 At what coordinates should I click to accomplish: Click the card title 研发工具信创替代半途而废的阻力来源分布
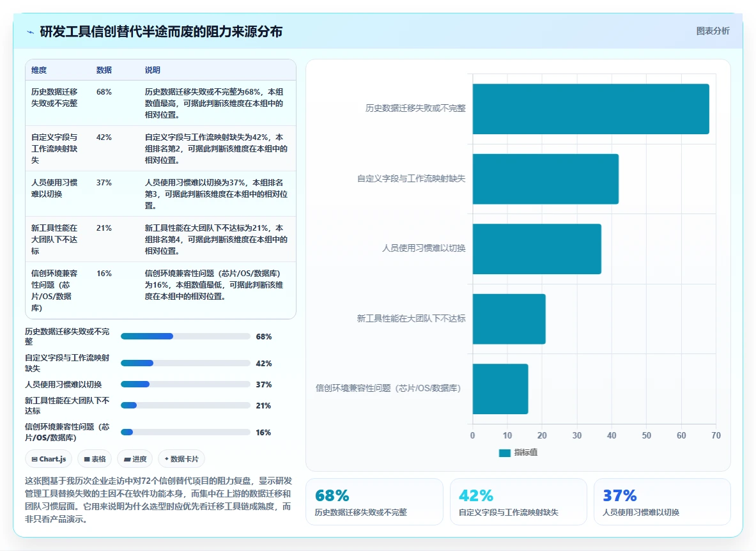(161, 32)
